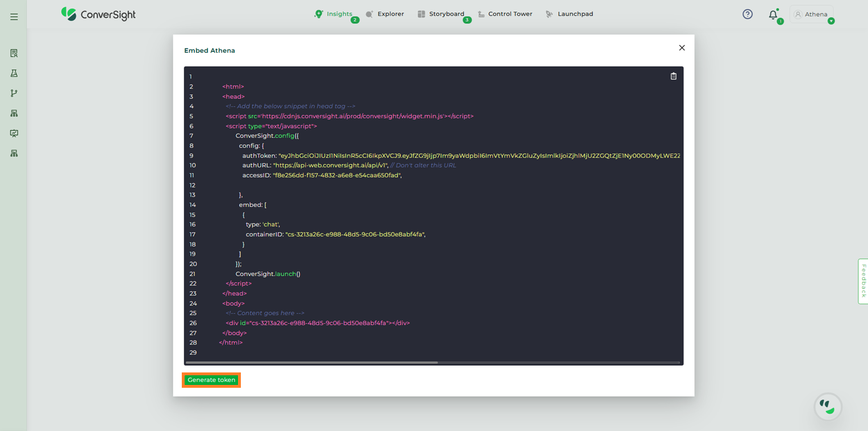Expand the Athena user profile dropdown
The image size is (868, 431).
[x=811, y=14]
